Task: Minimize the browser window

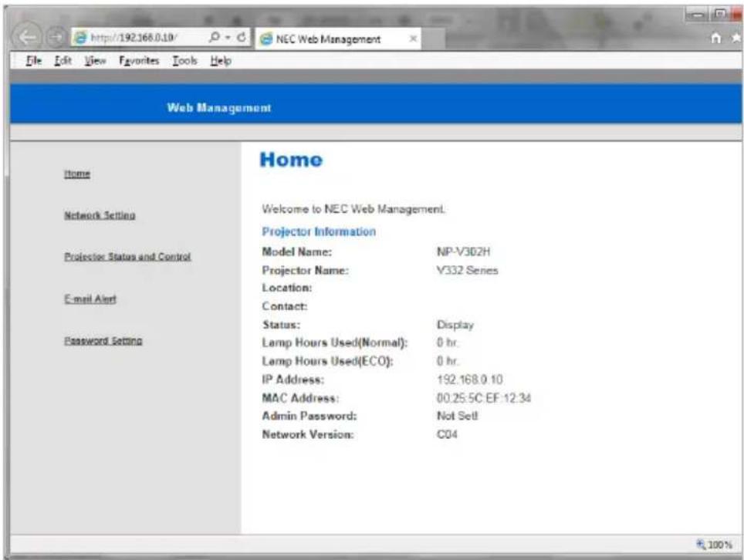Action: 697,15
